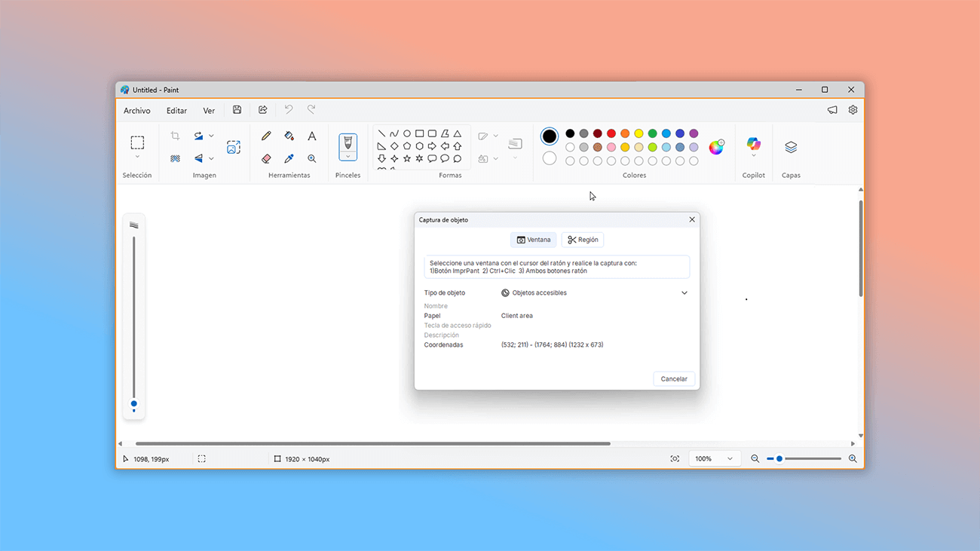
Task: Select the oval shape
Action: click(x=407, y=133)
